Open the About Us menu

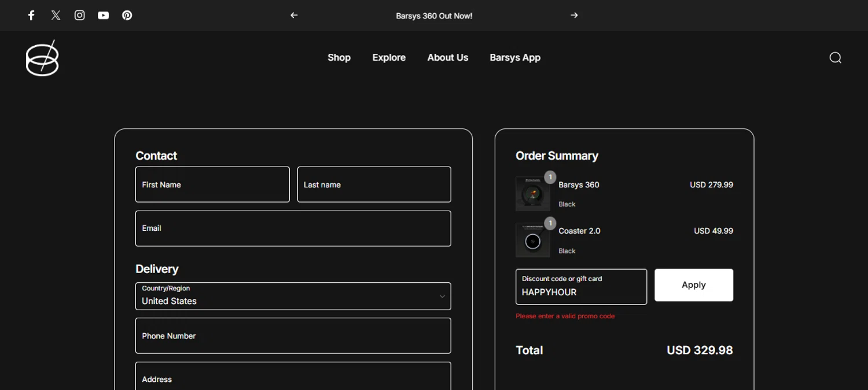(x=448, y=57)
